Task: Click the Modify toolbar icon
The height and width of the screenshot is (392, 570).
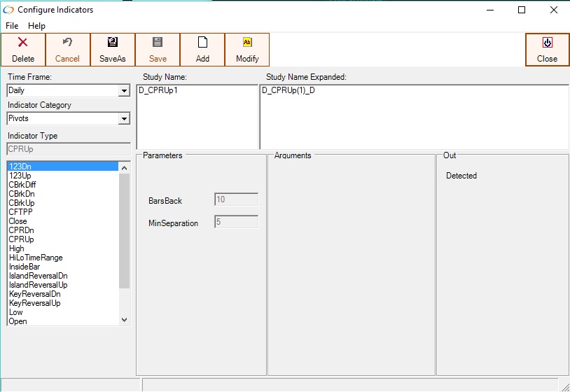Action: click(247, 43)
